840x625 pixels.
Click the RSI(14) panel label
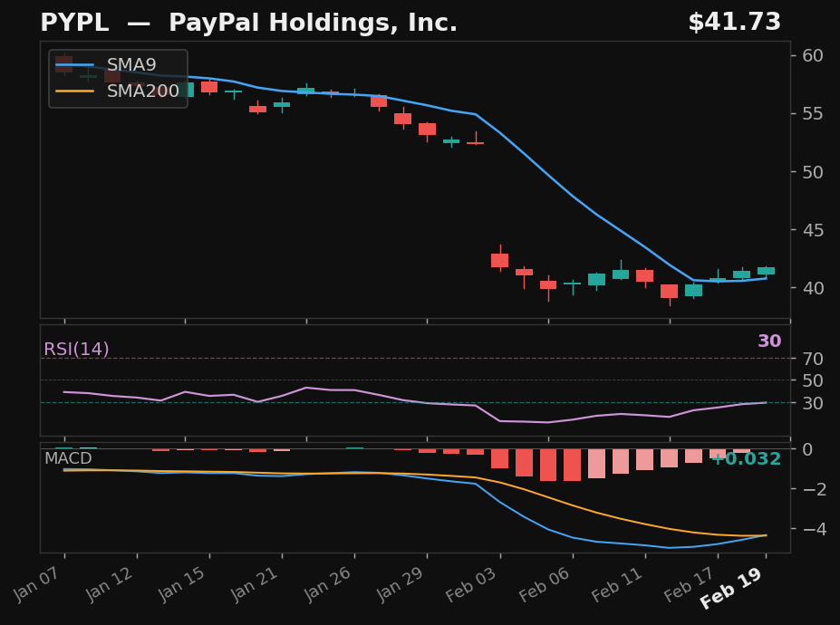tap(76, 350)
